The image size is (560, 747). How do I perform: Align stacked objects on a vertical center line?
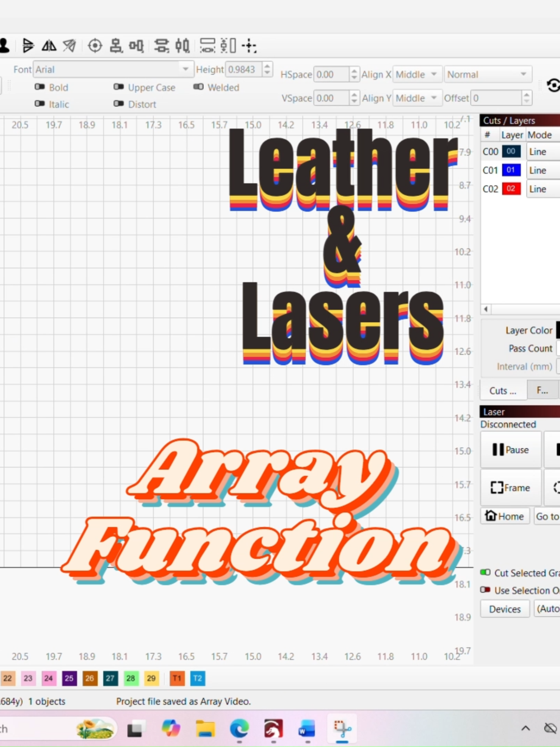tap(116, 46)
